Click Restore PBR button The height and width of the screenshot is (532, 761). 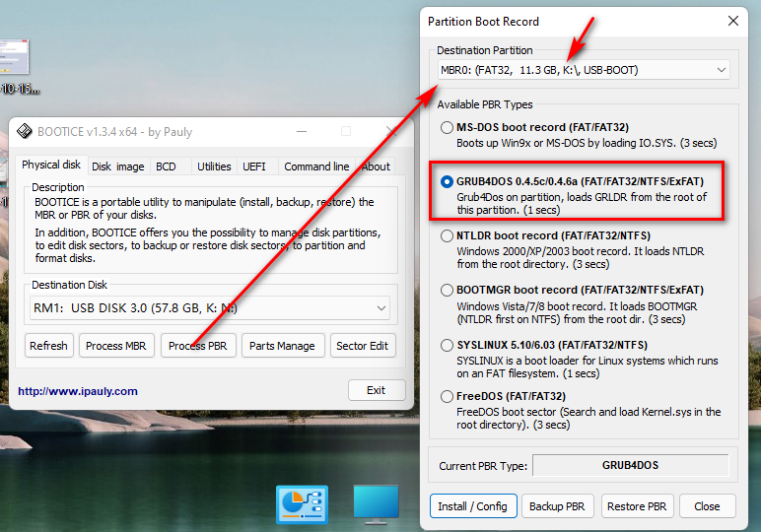(637, 506)
